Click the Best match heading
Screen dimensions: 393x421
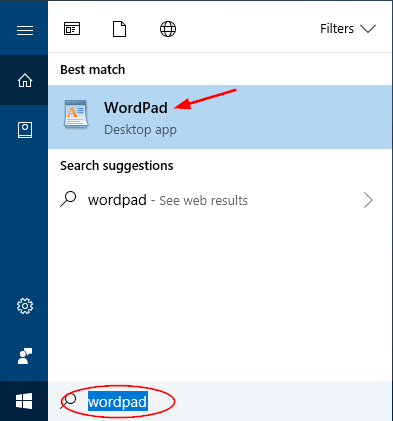point(93,70)
